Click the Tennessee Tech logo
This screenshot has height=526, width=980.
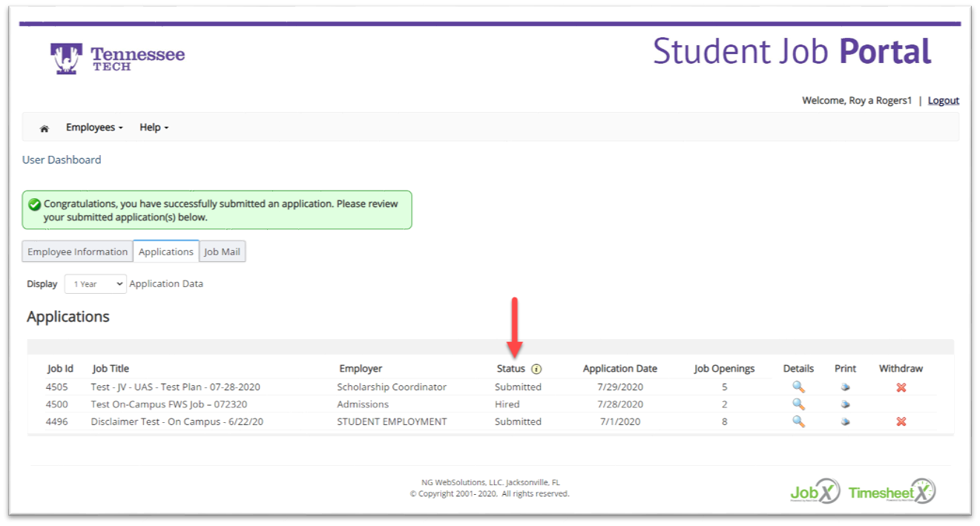118,59
